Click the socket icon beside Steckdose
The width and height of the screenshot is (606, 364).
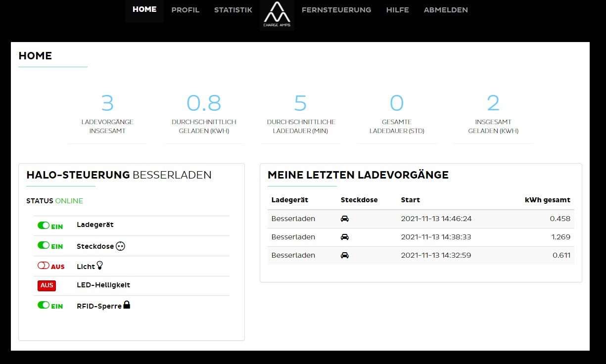coord(120,246)
